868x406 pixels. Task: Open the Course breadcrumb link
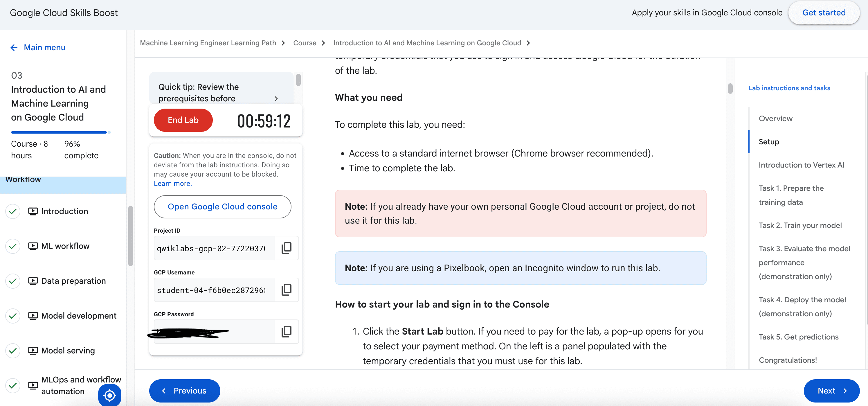(x=305, y=43)
